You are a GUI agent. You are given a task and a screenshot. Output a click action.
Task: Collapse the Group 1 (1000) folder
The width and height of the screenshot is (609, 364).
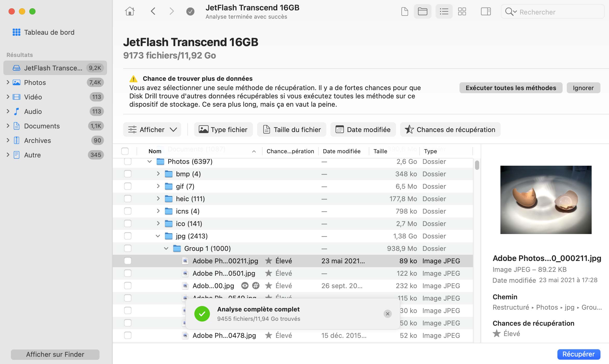[166, 248]
